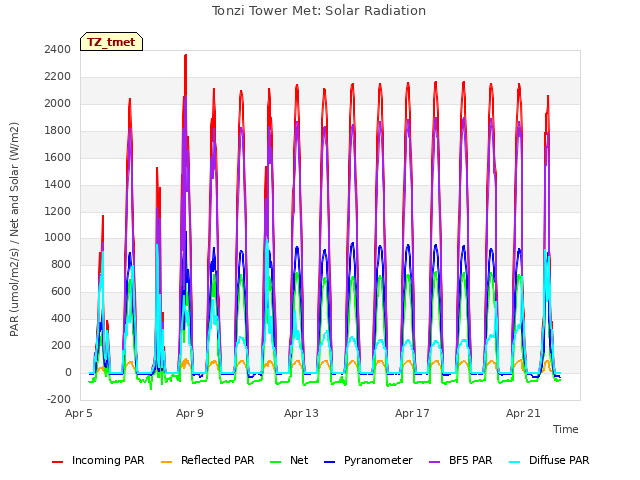Click the Time x-axis label
The height and width of the screenshot is (480, 640).
(566, 429)
